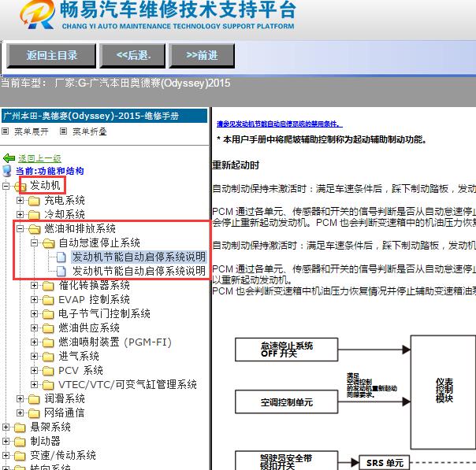Collapse the 自动怠速停止系统 node
476x470 pixels.
[35, 242]
